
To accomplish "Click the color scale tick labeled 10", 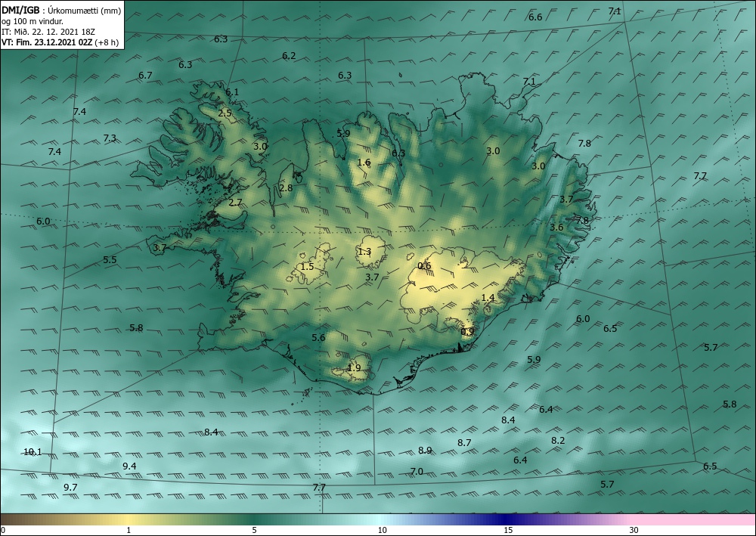I will pyautogui.click(x=383, y=530).
